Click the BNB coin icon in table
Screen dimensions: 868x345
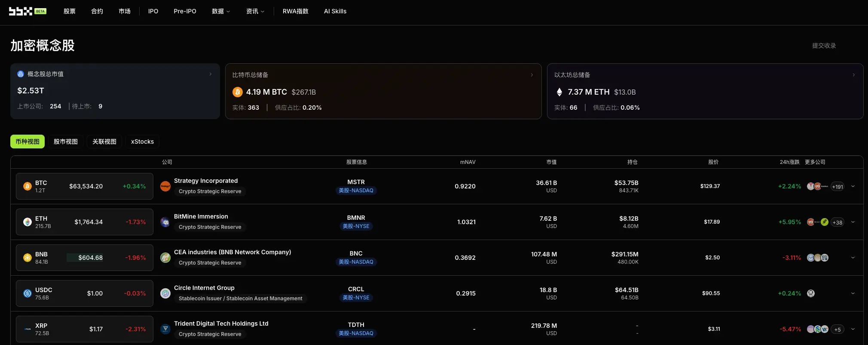pyautogui.click(x=28, y=258)
